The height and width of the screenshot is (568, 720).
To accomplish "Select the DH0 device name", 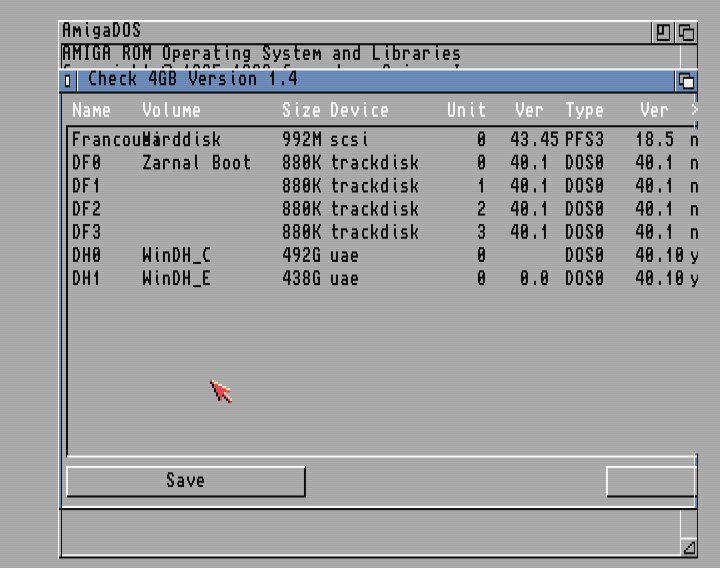I will click(x=86, y=255).
